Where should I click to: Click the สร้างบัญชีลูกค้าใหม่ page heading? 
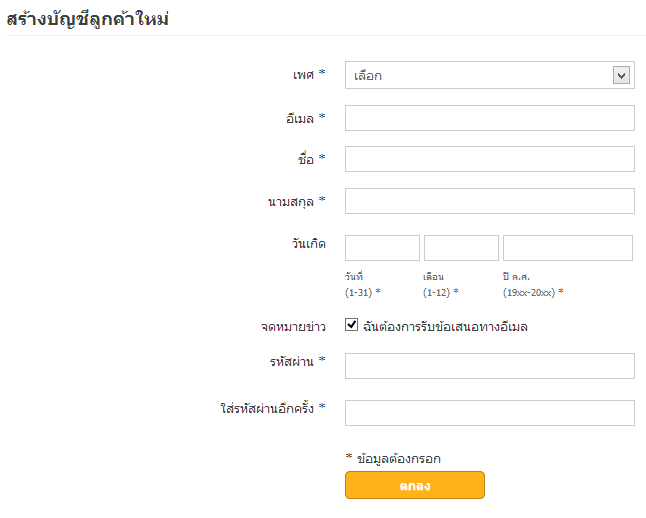87,19
